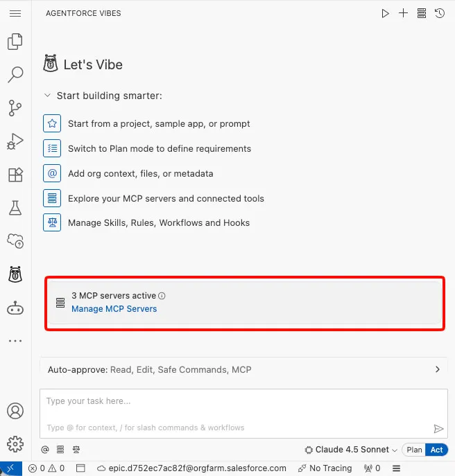This screenshot has width=455, height=476.
Task: Open MCP servers icon below the input box
Action: coord(60,449)
